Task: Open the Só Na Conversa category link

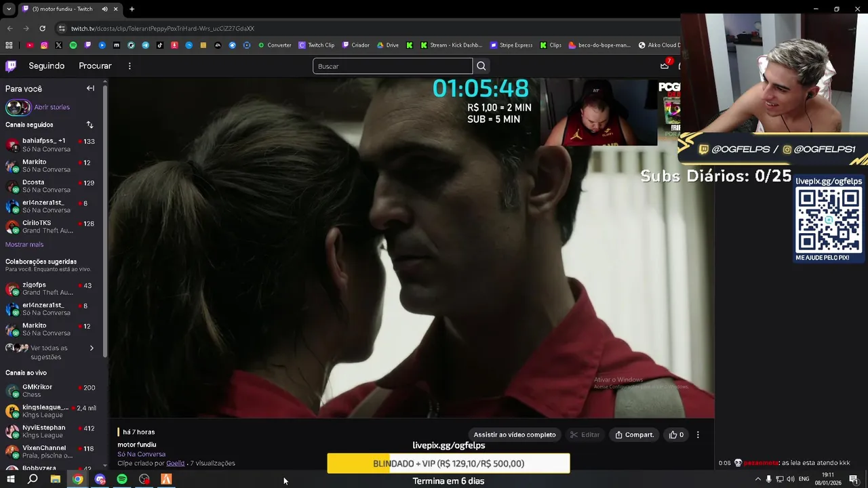Action: point(141,454)
